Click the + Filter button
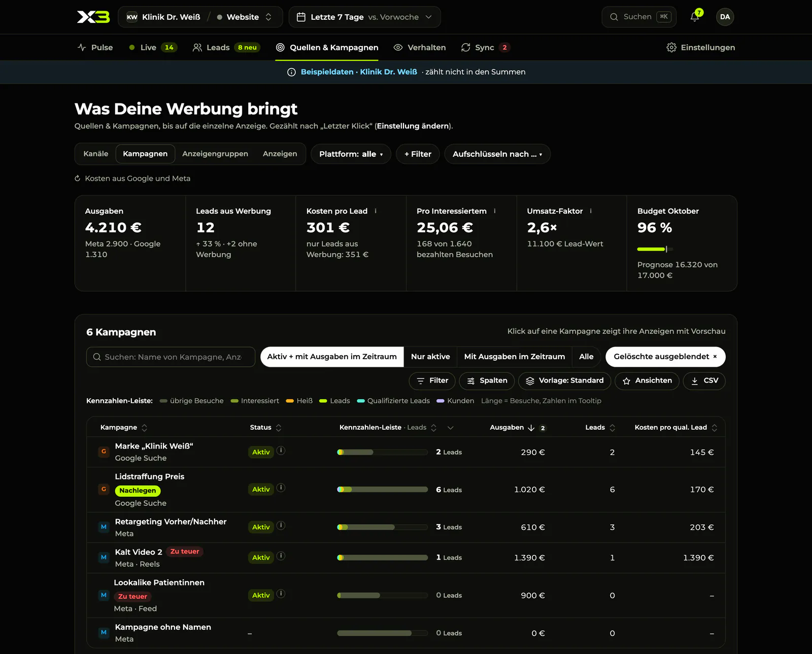812x654 pixels. [x=418, y=154]
